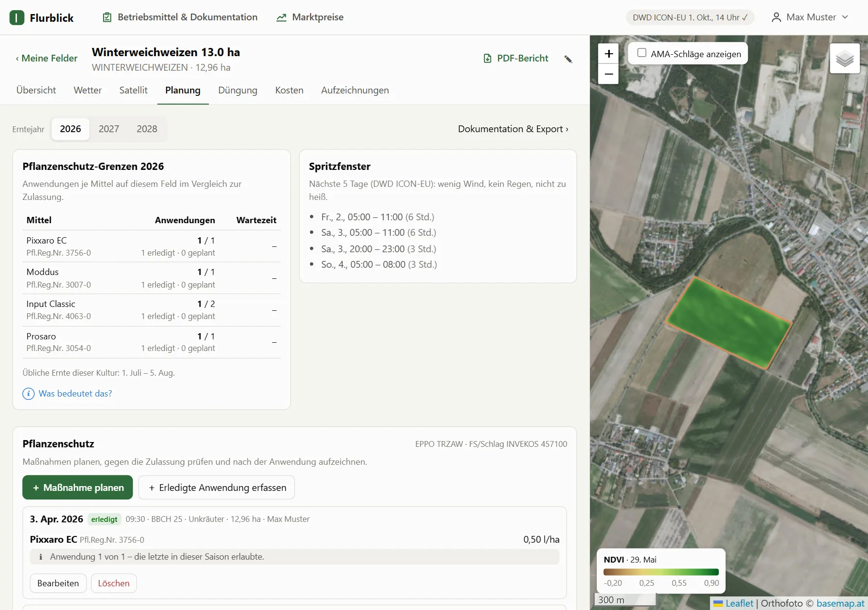868x610 pixels.
Task: Open Dokumentation & Export chevron link
Action: coord(513,129)
